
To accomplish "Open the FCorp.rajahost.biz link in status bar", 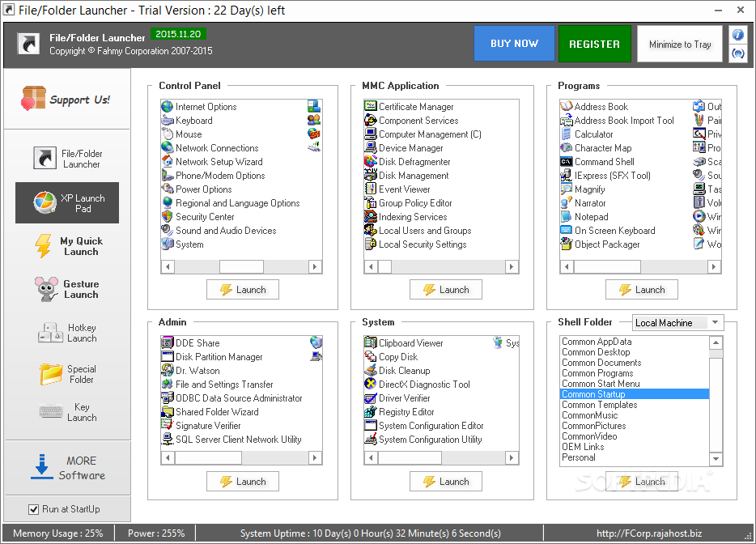I will tap(649, 533).
